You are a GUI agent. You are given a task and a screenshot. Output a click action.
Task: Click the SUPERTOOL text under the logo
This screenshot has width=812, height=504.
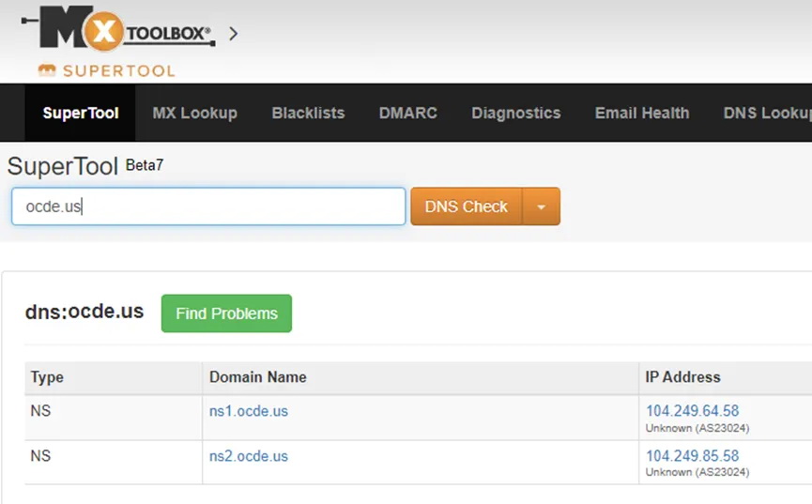119,71
